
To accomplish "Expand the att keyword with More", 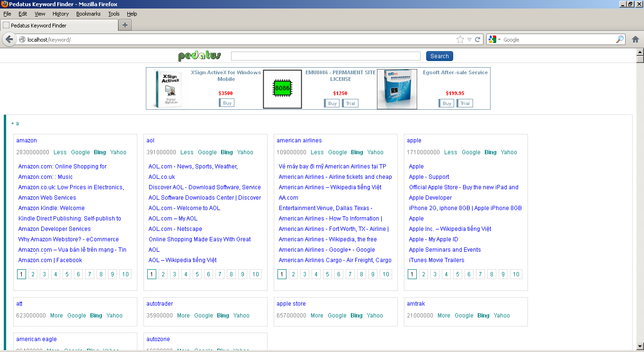I will coord(56,316).
